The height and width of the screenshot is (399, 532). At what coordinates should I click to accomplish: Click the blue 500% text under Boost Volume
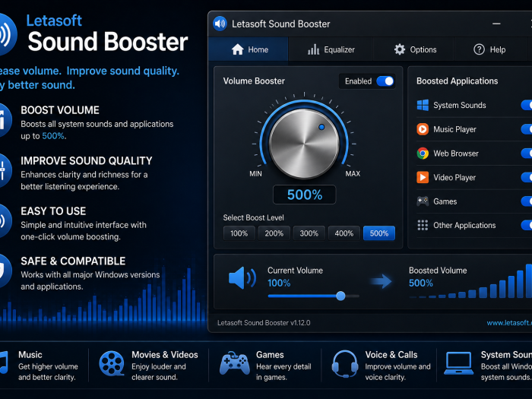click(53, 136)
